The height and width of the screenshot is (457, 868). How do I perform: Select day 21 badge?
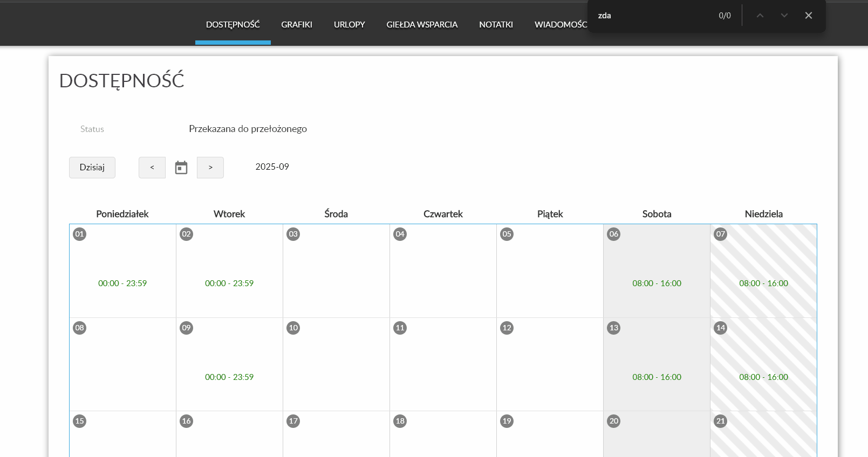click(x=720, y=421)
